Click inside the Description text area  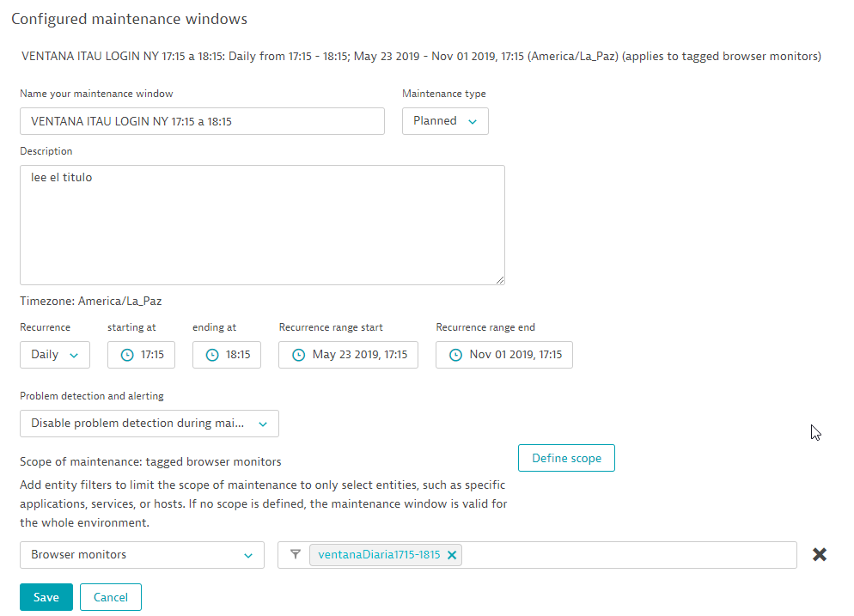[262, 225]
